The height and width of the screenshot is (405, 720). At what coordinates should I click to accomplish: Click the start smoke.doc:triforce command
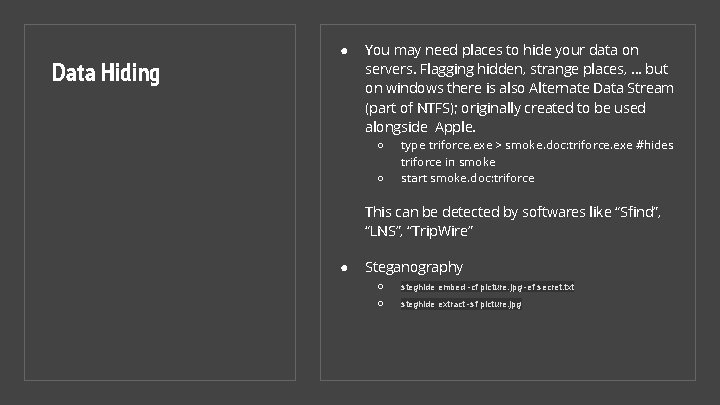pyautogui.click(x=467, y=178)
